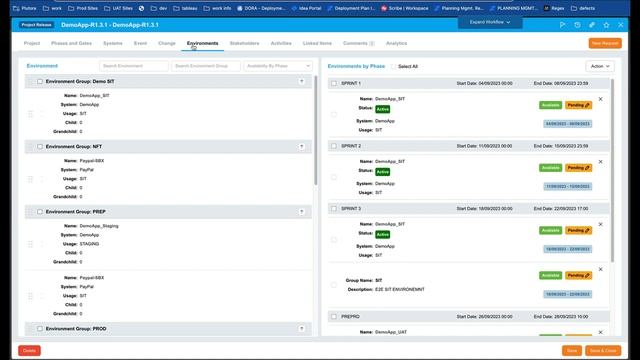Click the orange Save button
The image size is (640, 360).
[x=572, y=351]
